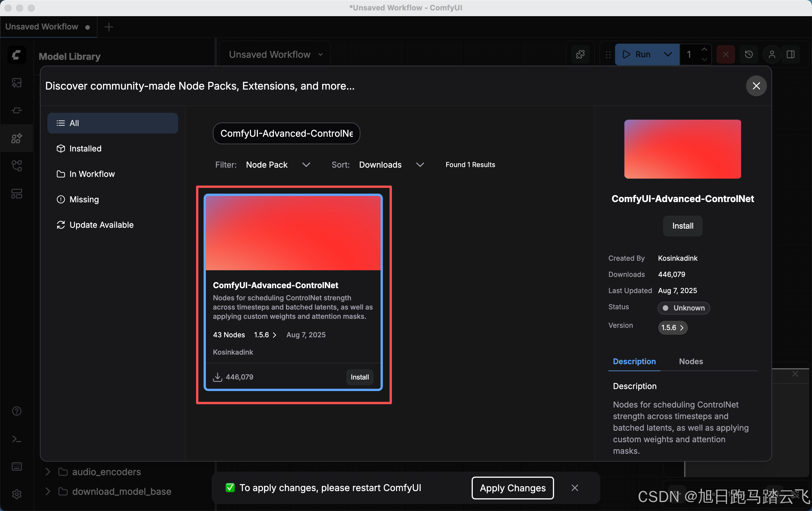Open the assets gallery sidebar icon
This screenshot has width=812, height=511.
[16, 83]
